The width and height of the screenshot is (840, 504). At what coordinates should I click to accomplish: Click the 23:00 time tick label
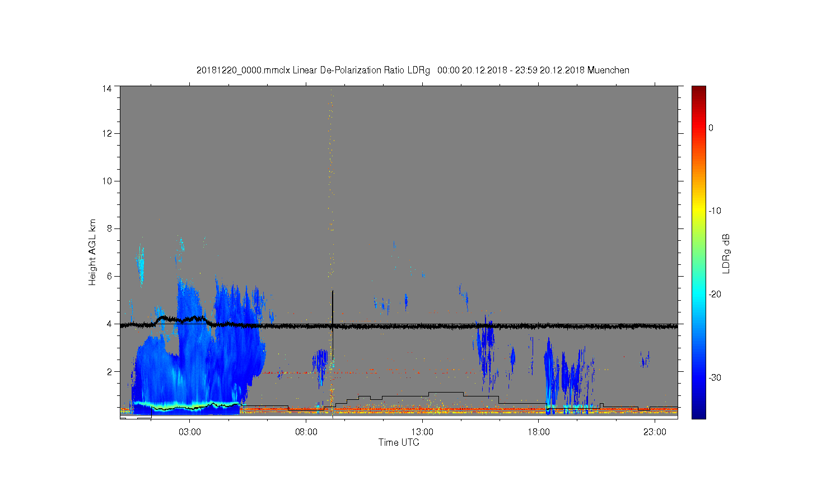coord(655,432)
